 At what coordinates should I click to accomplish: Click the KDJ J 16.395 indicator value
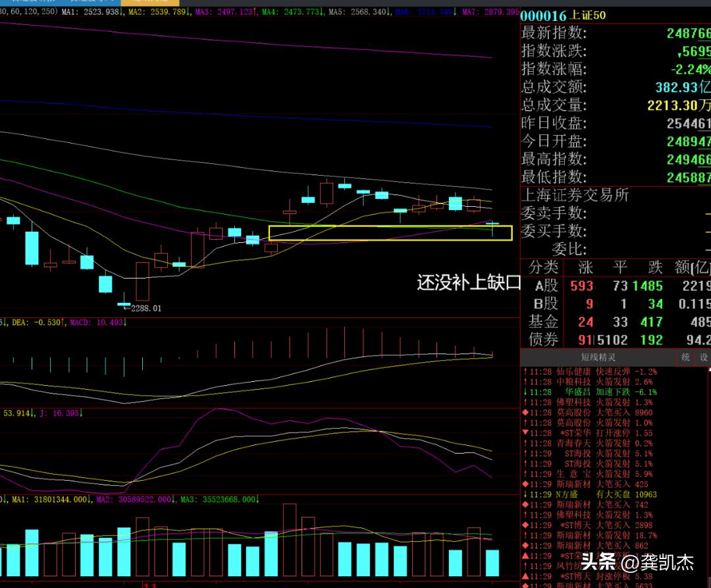click(x=59, y=413)
